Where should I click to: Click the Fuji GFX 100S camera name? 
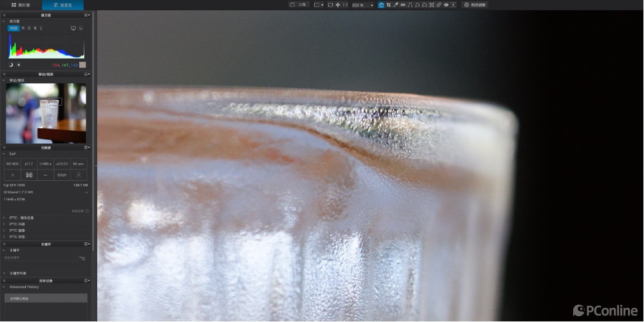point(14,185)
